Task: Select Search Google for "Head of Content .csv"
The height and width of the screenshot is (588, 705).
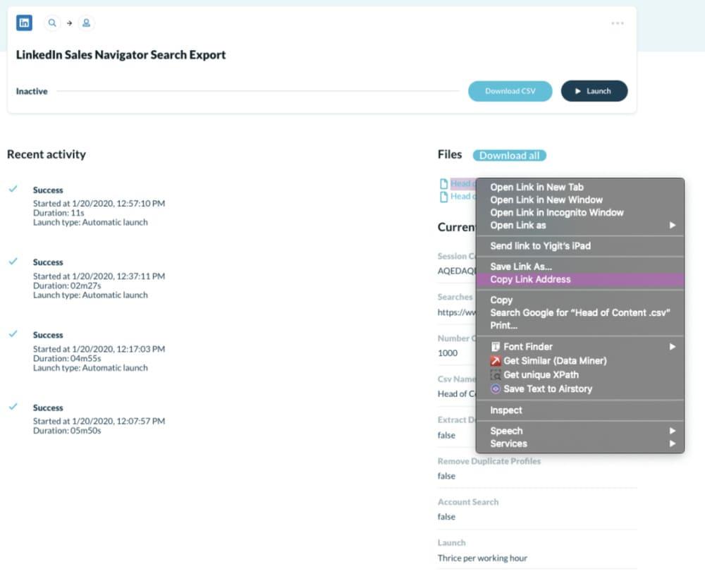Action: tap(580, 312)
